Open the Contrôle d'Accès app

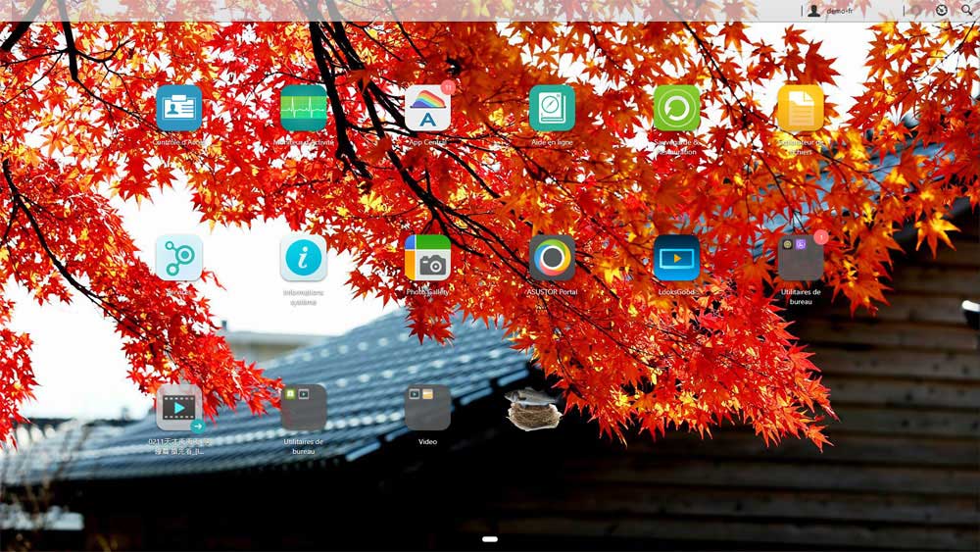(179, 109)
